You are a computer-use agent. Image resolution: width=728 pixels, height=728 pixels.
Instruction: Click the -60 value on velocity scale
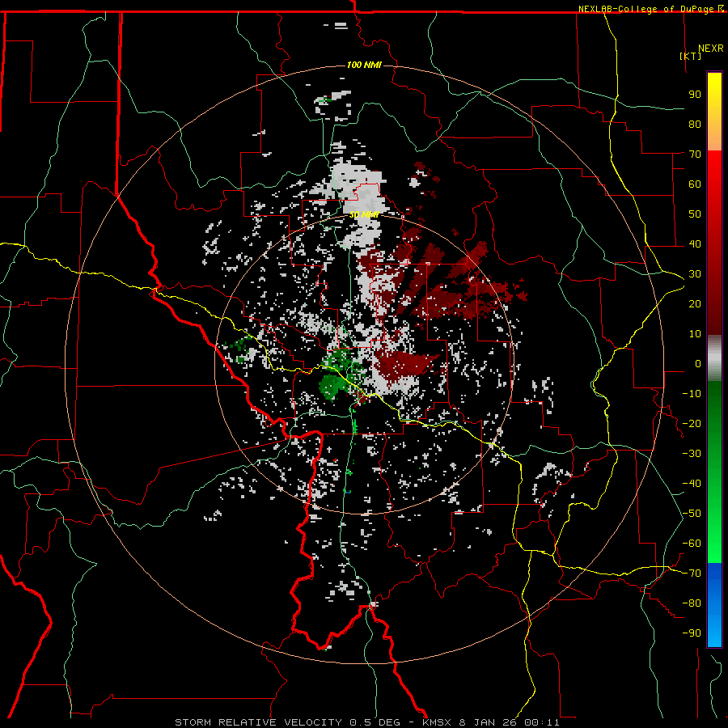point(692,544)
